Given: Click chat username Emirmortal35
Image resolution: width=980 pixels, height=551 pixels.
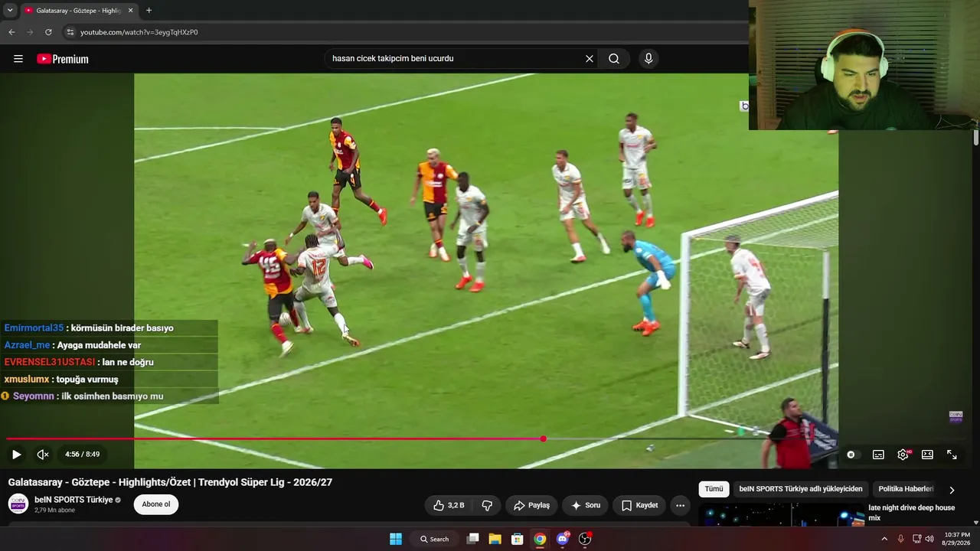Looking at the screenshot, I should point(34,328).
